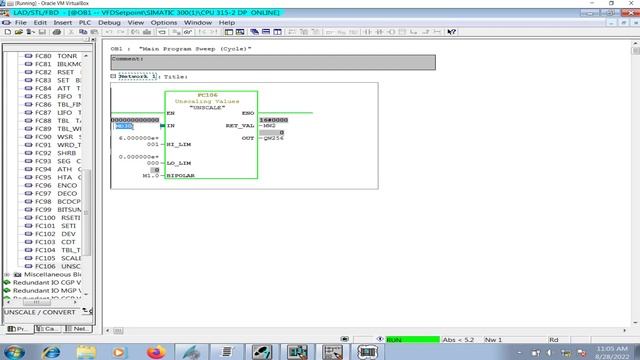Expand the Miscellaneous Blocks tree node

pyautogui.click(x=7, y=275)
